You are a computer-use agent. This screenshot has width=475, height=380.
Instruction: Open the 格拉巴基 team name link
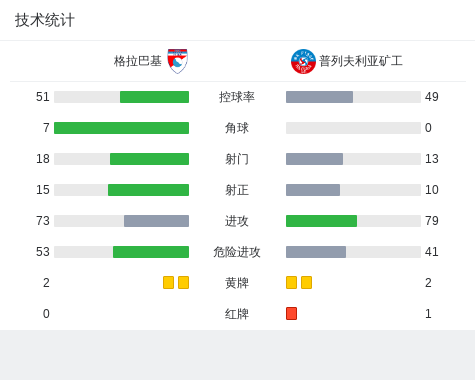point(138,61)
